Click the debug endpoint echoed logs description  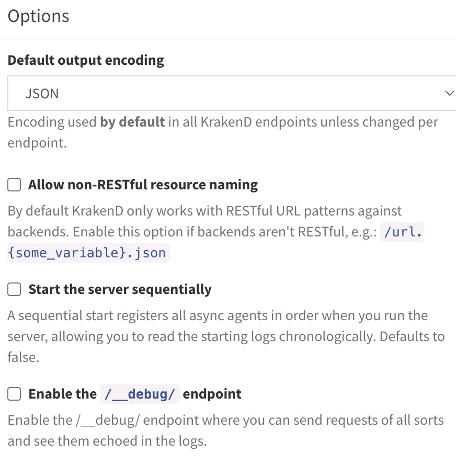pyautogui.click(x=226, y=430)
